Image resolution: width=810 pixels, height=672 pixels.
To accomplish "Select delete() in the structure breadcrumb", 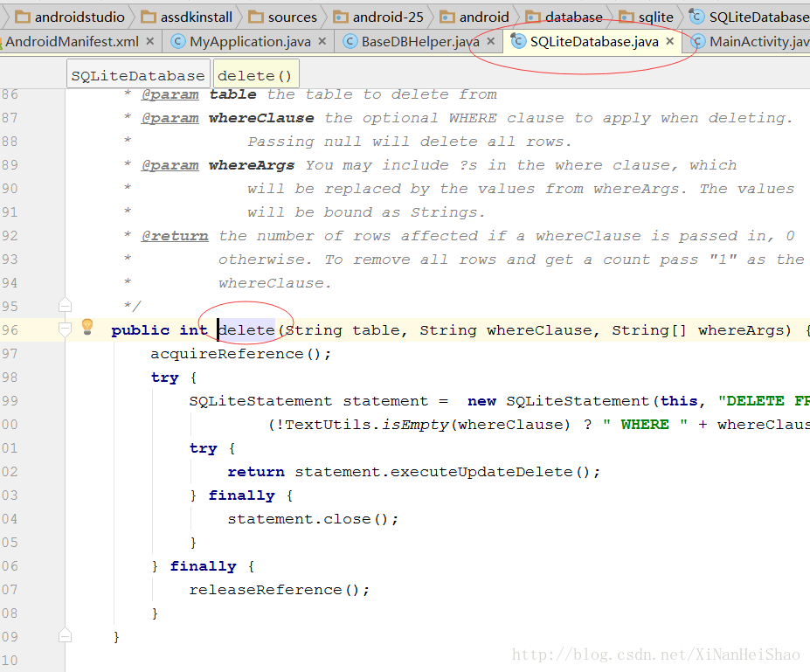I will [x=255, y=76].
